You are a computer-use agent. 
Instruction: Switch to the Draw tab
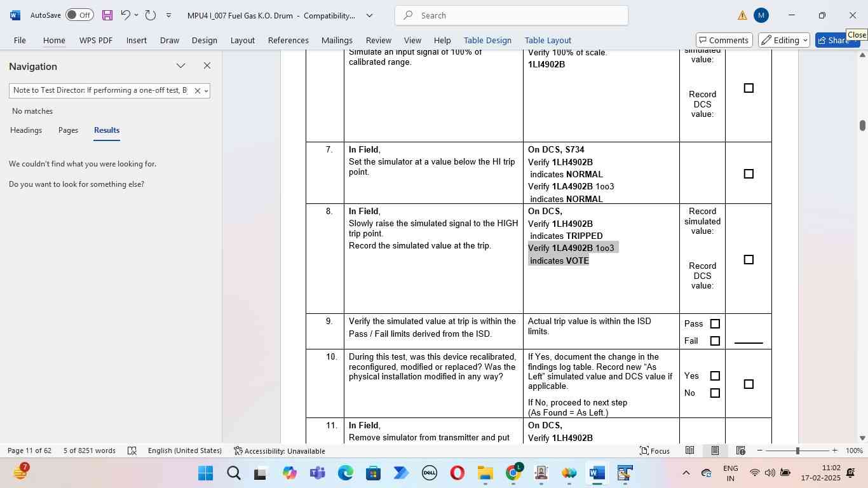tap(169, 40)
